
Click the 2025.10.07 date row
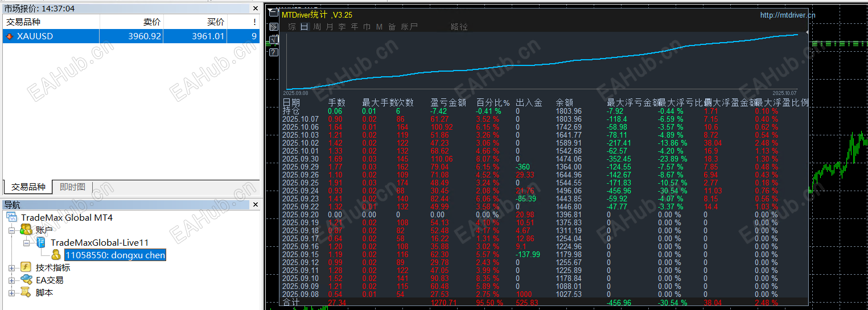(x=301, y=119)
